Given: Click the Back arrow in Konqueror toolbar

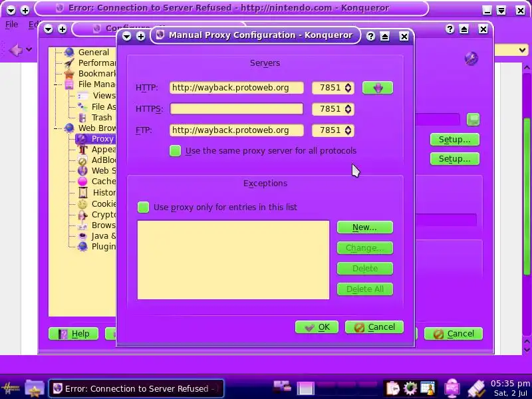Looking at the screenshot, I should (x=15, y=51).
